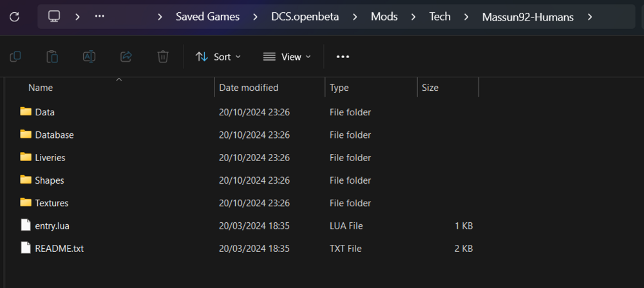Screen dimensions: 644x288
Task: Select the entry.lua file
Action: [52, 226]
